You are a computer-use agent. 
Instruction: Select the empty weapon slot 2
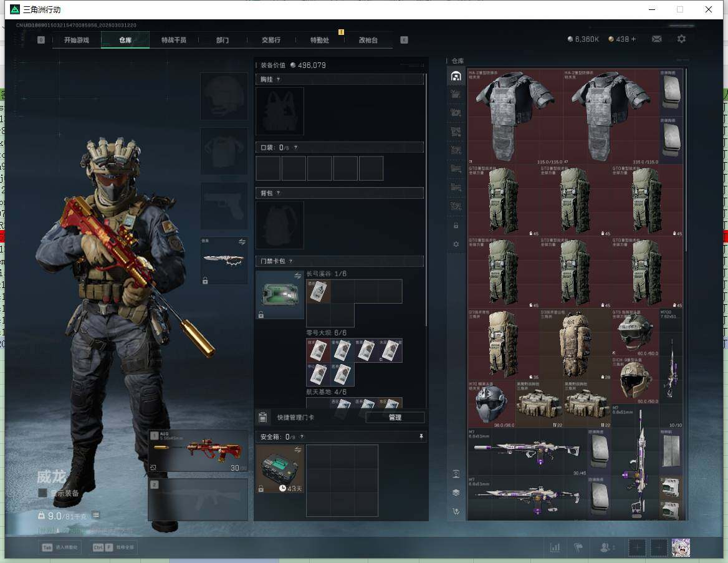click(198, 499)
